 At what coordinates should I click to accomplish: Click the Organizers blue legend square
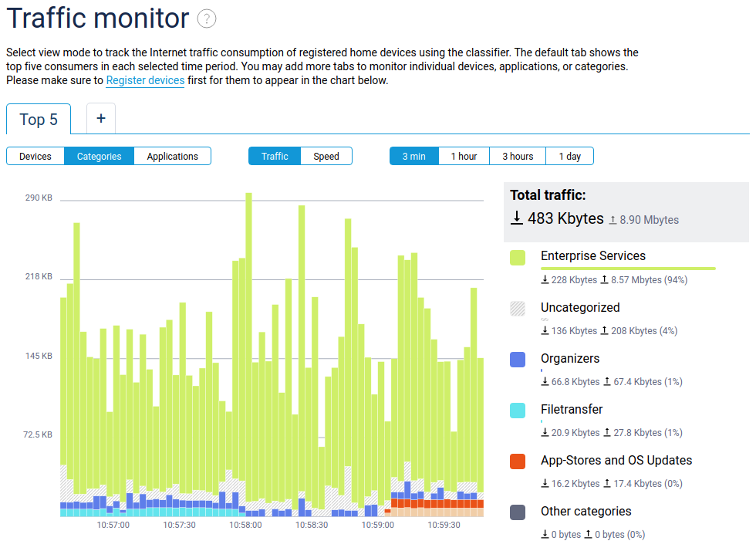518,360
